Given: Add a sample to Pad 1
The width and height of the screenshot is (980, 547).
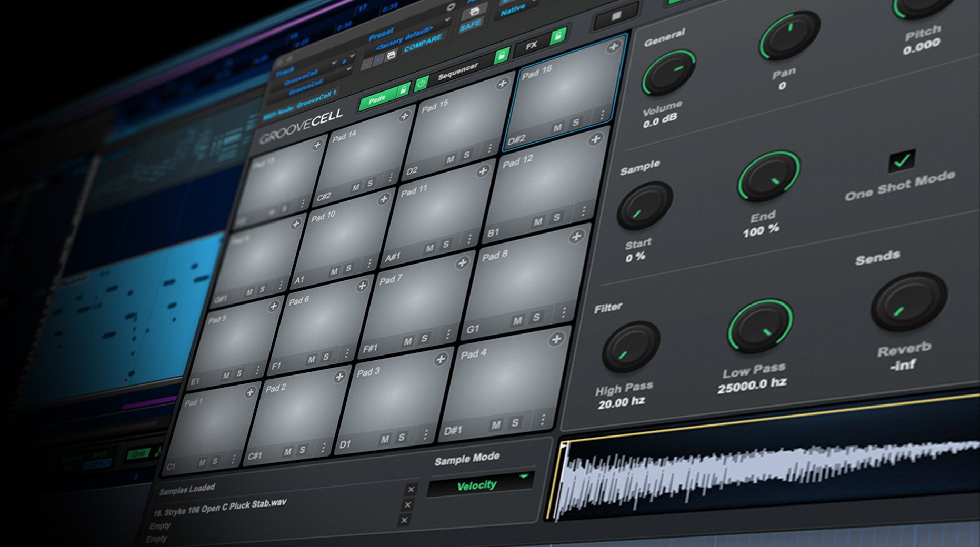Looking at the screenshot, I should pos(251,392).
